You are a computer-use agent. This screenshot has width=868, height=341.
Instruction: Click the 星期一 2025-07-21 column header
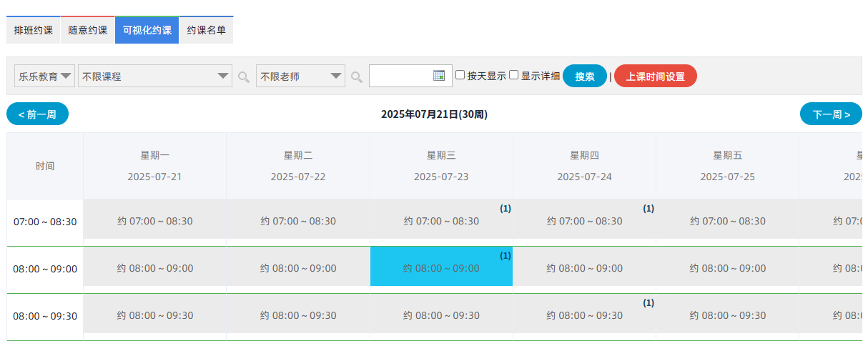point(155,166)
